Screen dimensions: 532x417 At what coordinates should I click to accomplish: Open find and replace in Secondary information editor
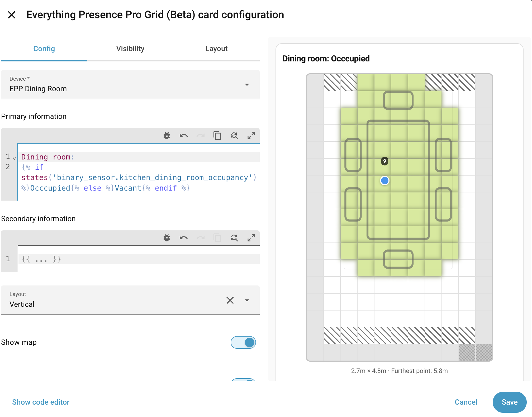tap(234, 238)
